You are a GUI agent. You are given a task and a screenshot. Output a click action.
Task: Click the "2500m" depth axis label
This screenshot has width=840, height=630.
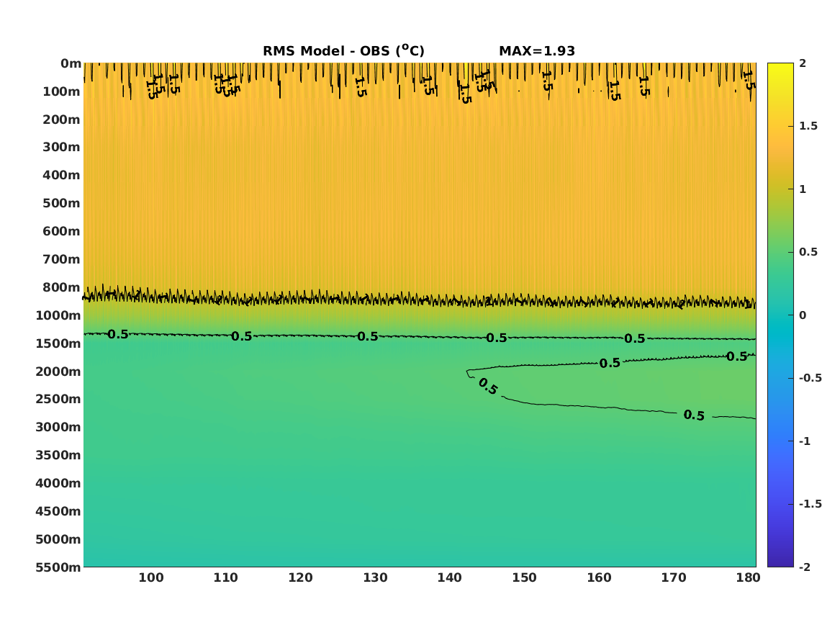point(58,399)
